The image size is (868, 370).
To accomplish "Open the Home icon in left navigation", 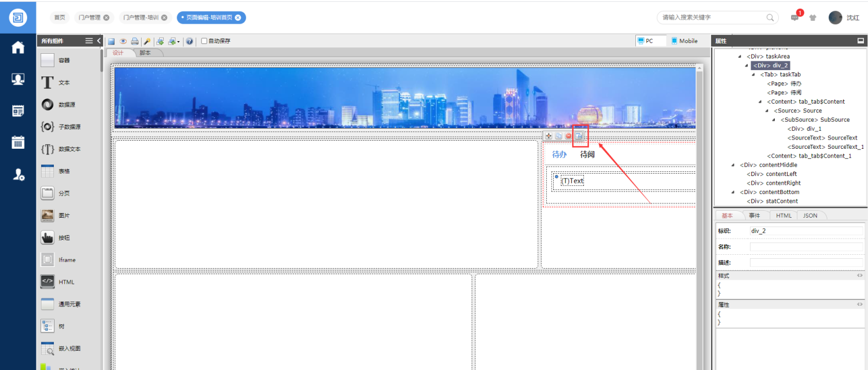I will (18, 47).
